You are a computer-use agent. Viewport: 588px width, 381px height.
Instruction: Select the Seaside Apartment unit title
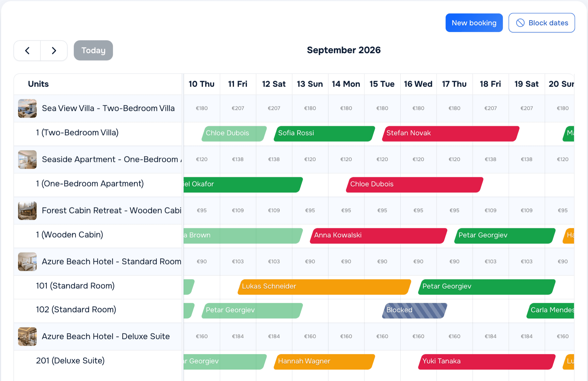coord(112,159)
